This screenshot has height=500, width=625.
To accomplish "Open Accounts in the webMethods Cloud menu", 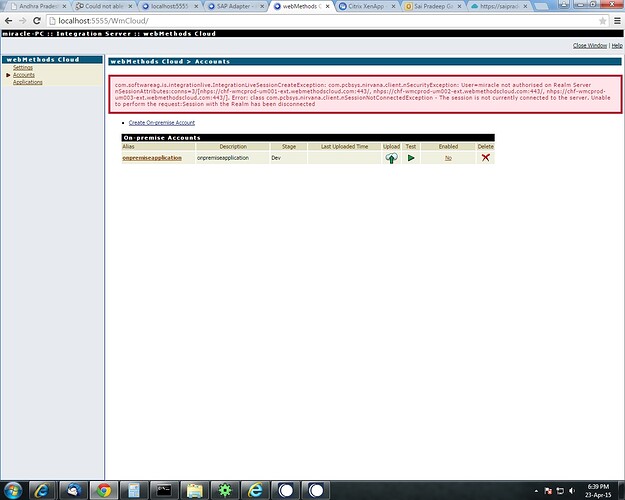I will pos(24,75).
